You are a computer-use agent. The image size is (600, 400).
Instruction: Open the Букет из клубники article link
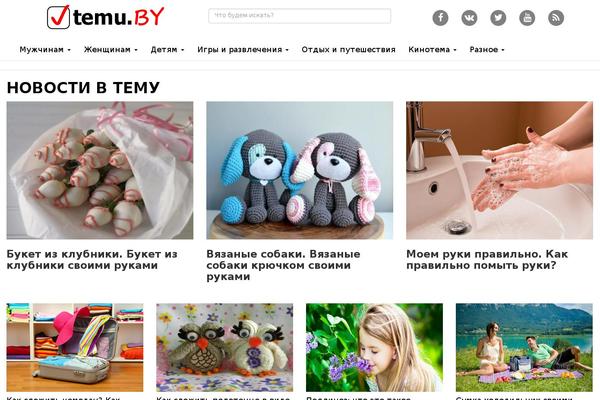(x=92, y=260)
